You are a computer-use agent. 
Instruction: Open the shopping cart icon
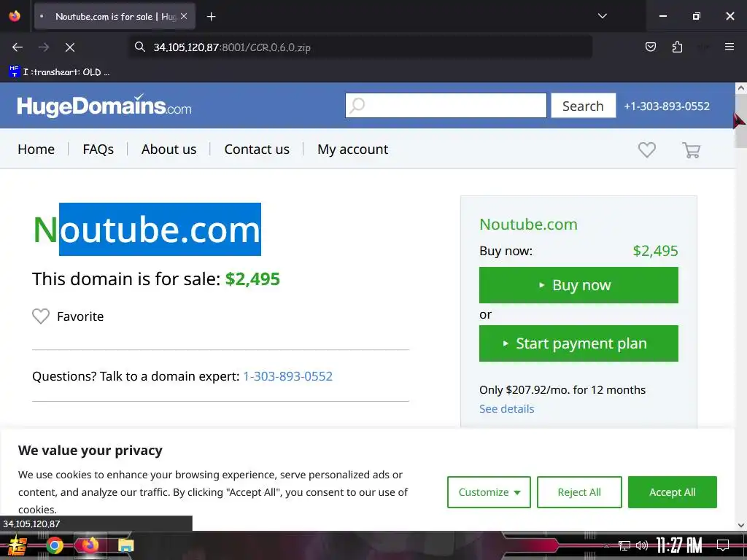click(x=691, y=150)
